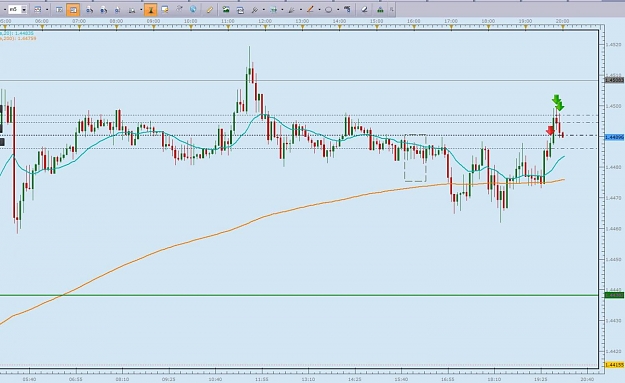
Task: Expand the arrow after the fan-lines tool
Action: tap(301, 10)
